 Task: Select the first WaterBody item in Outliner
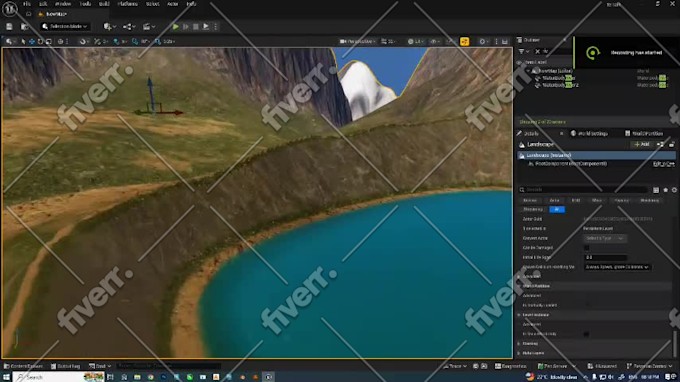556,78
